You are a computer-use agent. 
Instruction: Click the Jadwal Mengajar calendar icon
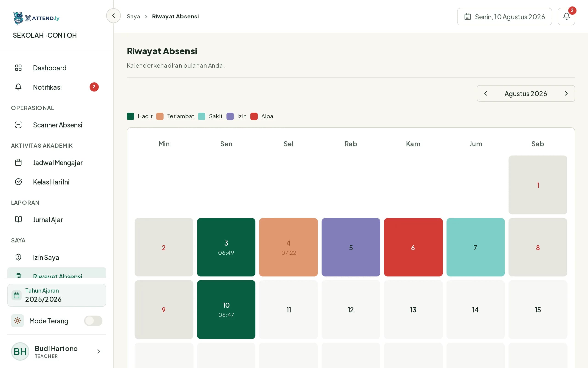point(18,162)
